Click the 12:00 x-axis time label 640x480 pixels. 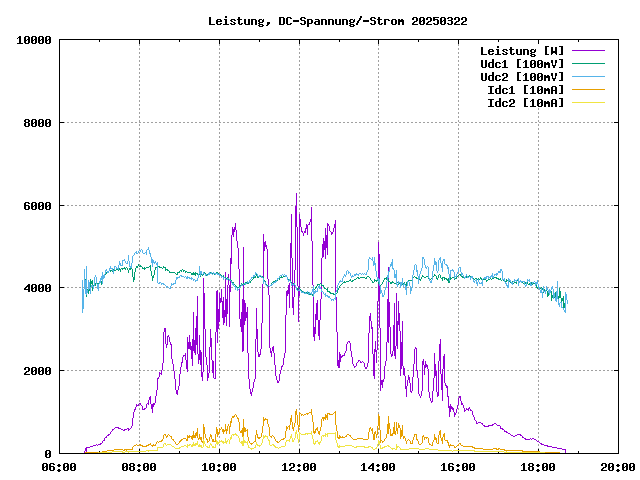click(299, 467)
